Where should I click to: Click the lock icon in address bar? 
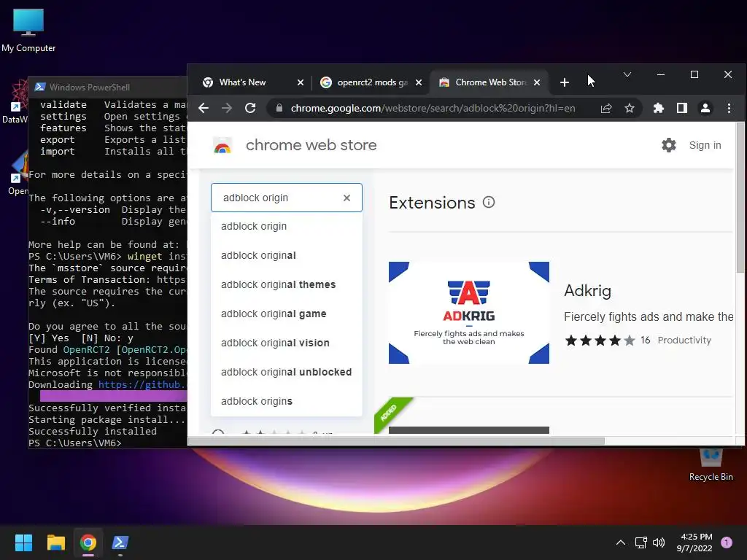tap(279, 108)
